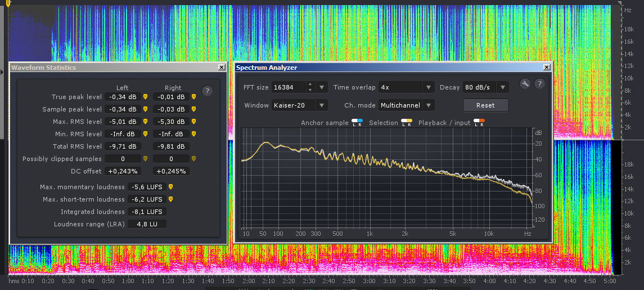Click inside the spectrum analyzer graph
The image size is (644, 290).
click(x=387, y=178)
